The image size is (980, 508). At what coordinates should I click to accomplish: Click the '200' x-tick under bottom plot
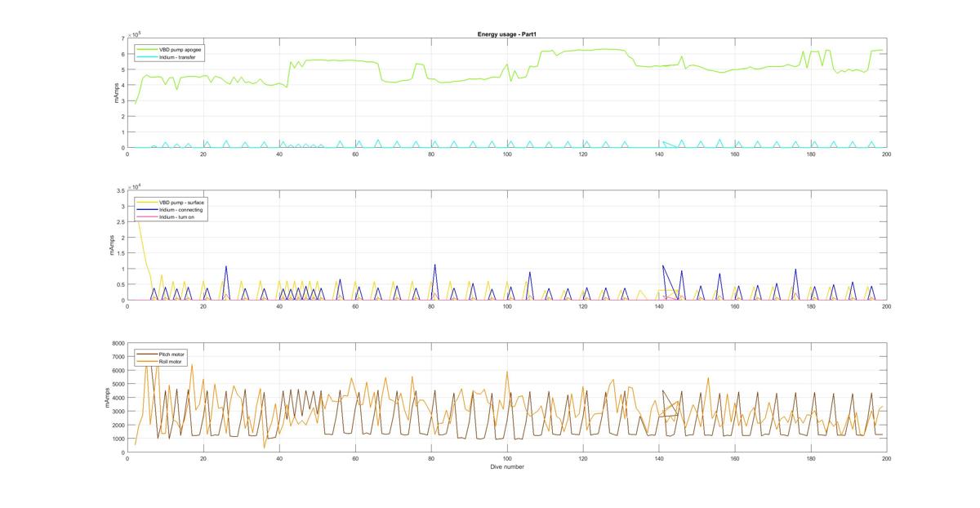click(x=886, y=458)
